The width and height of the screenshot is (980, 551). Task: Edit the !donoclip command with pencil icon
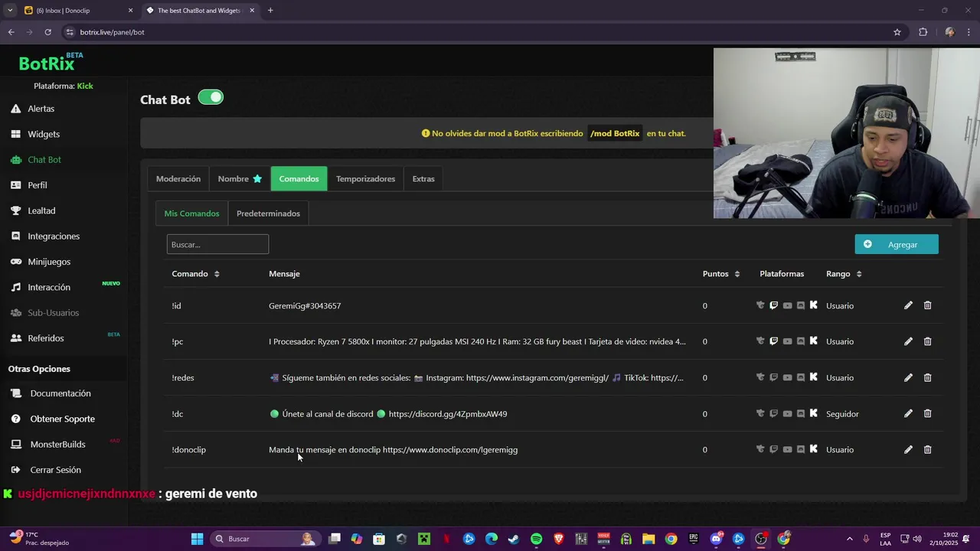(908, 449)
